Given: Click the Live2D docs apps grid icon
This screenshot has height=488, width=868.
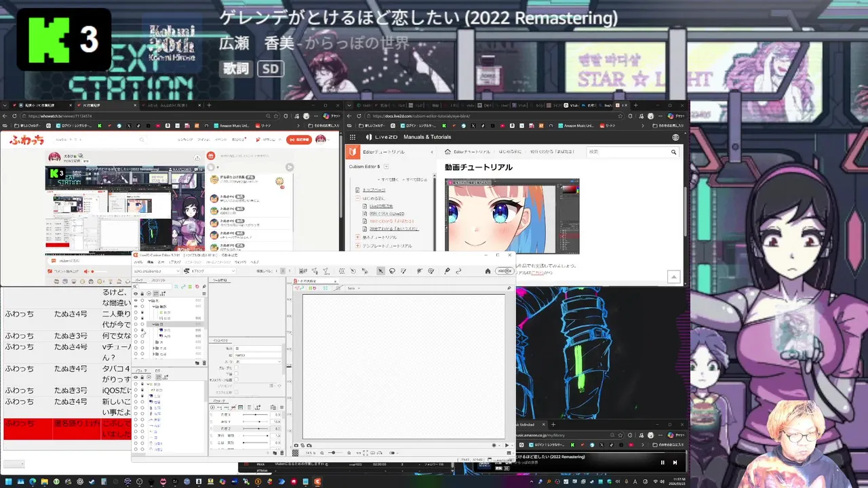Looking at the screenshot, I should [x=353, y=137].
